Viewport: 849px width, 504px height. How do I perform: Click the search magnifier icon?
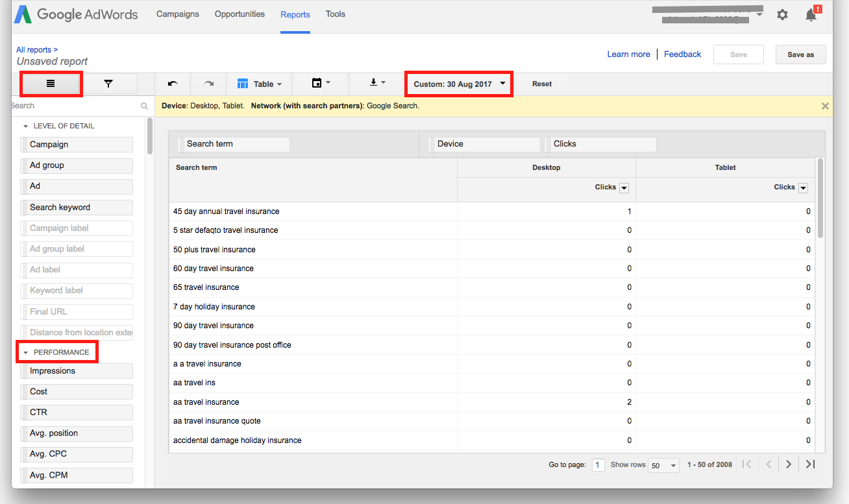144,106
